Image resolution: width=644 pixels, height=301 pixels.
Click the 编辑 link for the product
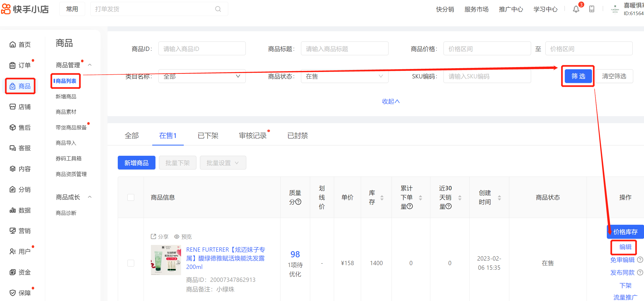[x=625, y=247]
